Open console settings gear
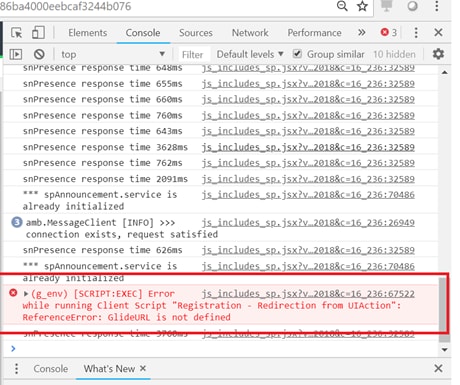This screenshot has height=385, width=460. [438, 54]
